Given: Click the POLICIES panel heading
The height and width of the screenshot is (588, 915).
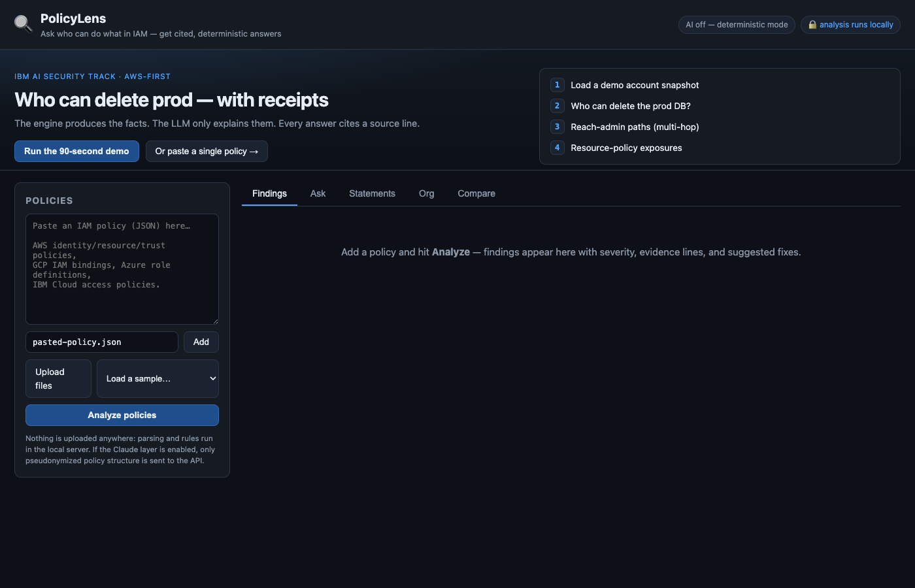Looking at the screenshot, I should coord(49,201).
